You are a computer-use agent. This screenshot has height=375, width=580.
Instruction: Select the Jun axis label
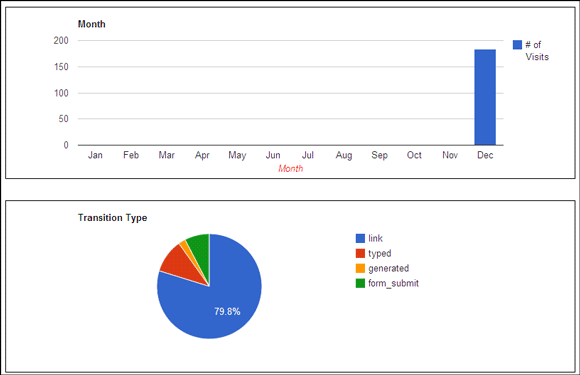click(273, 155)
